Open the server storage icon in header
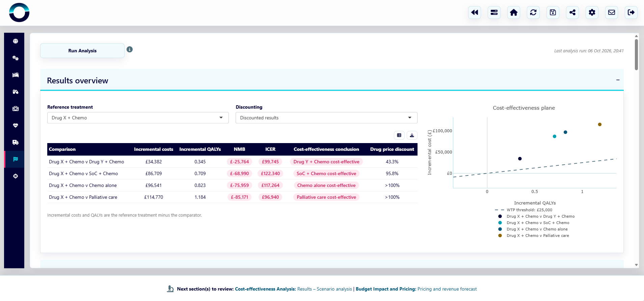This screenshot has width=644, height=301. click(x=494, y=12)
